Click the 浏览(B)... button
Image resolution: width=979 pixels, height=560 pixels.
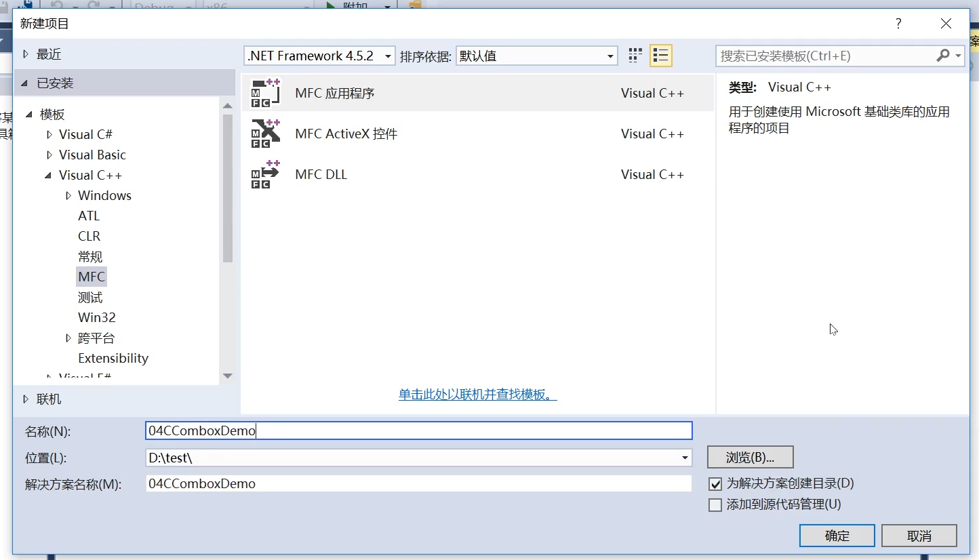[750, 457]
